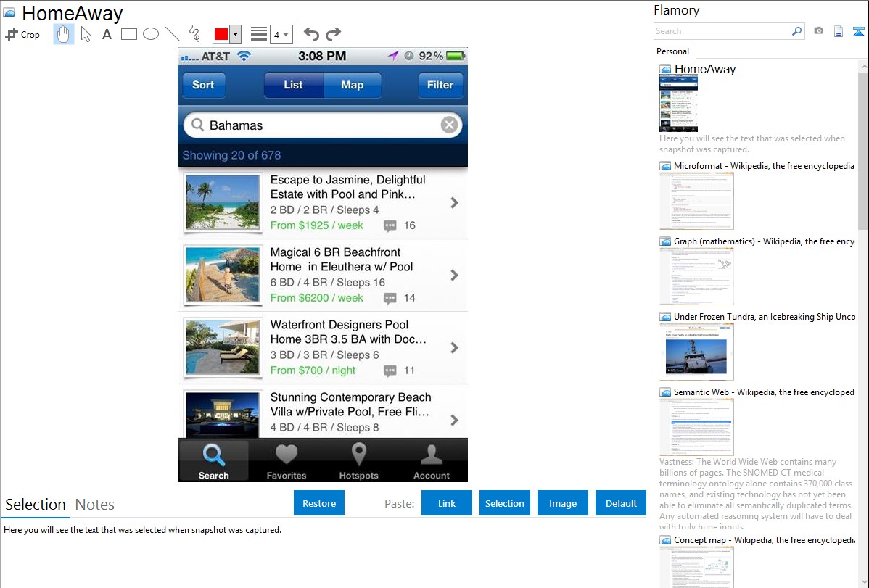
Task: Activate the hand pan tool
Action: click(x=63, y=34)
